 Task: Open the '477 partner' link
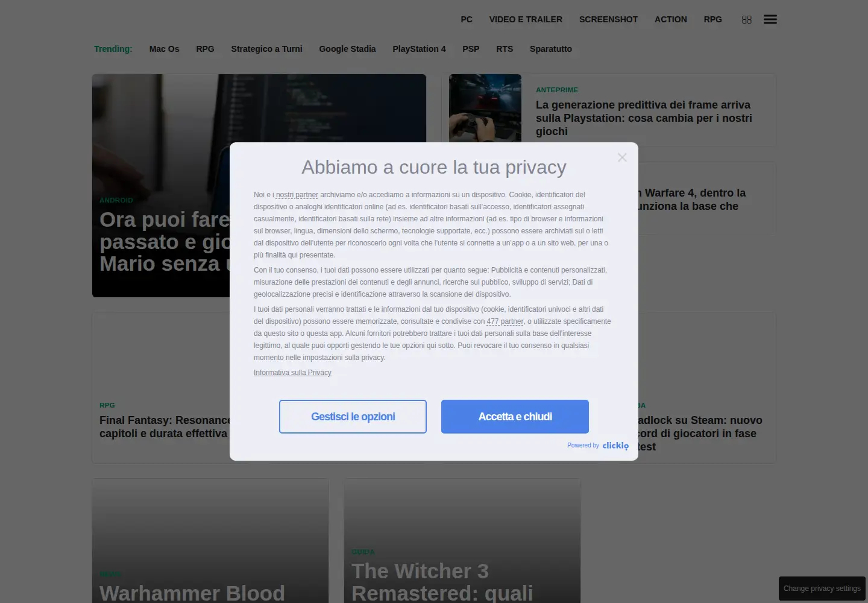tap(505, 321)
